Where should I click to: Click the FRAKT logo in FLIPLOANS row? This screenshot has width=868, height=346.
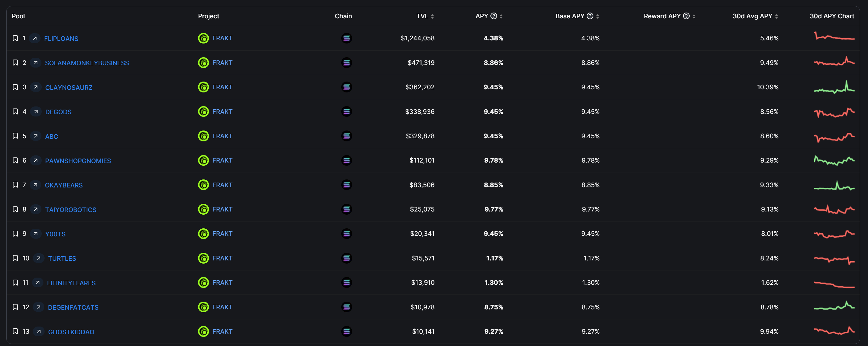[203, 38]
